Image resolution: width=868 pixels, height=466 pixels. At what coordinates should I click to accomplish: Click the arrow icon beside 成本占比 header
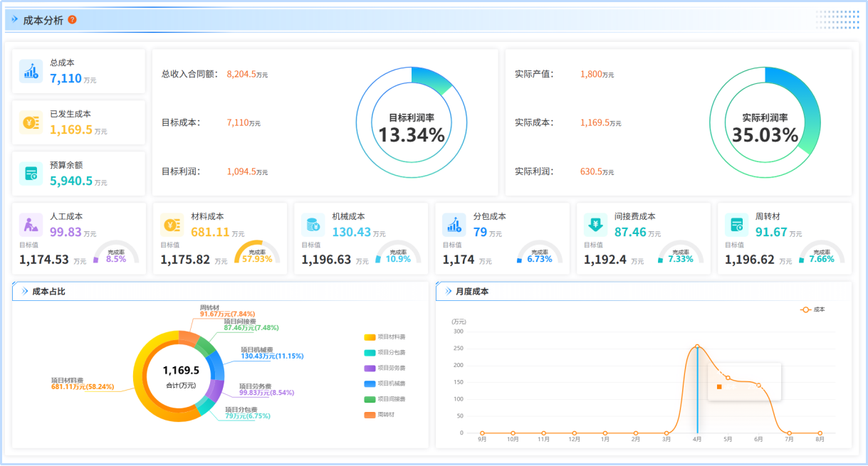25,291
